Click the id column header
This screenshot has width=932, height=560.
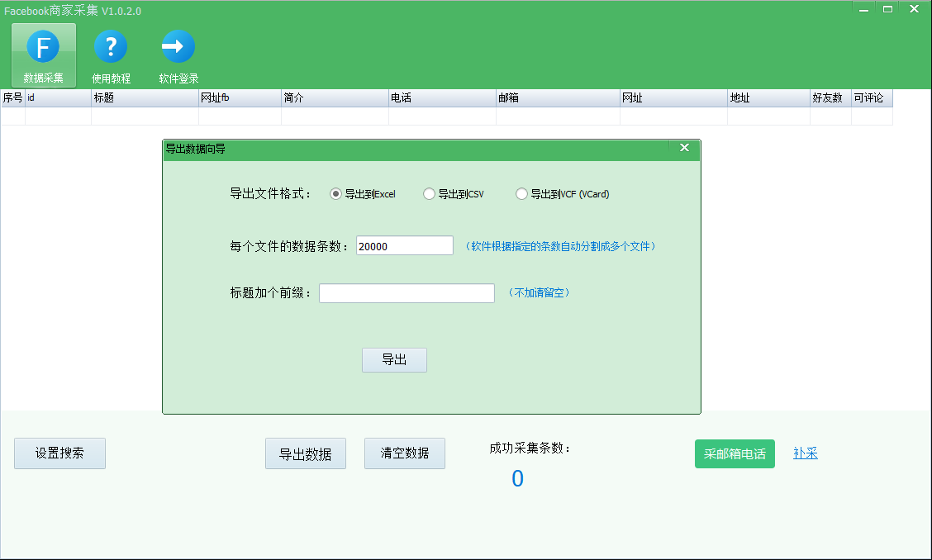[x=58, y=98]
